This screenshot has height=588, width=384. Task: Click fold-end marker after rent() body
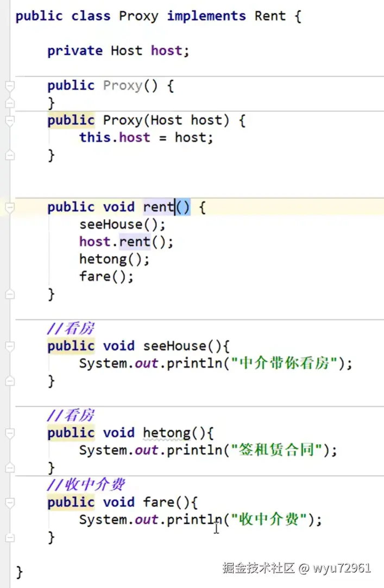click(10, 295)
